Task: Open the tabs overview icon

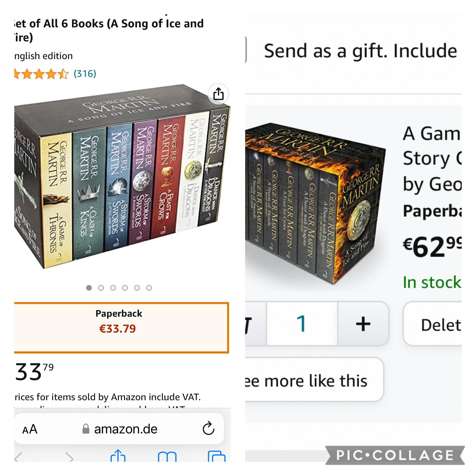Action: pos(217,456)
